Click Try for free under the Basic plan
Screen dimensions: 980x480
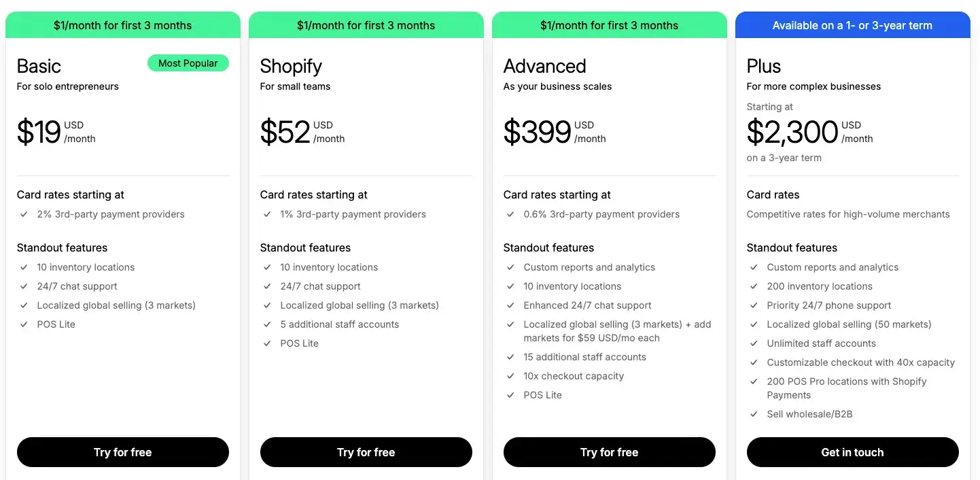[x=122, y=452]
